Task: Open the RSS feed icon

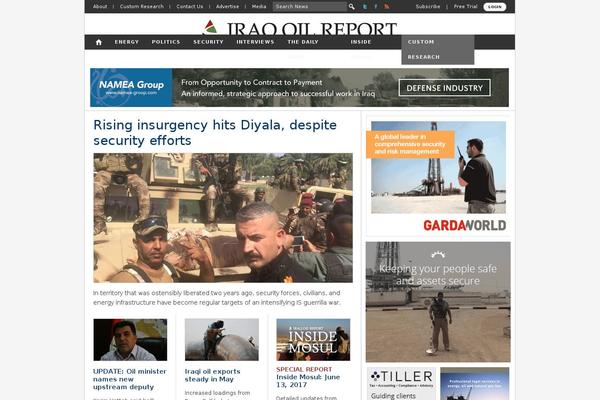Action: coord(387,7)
